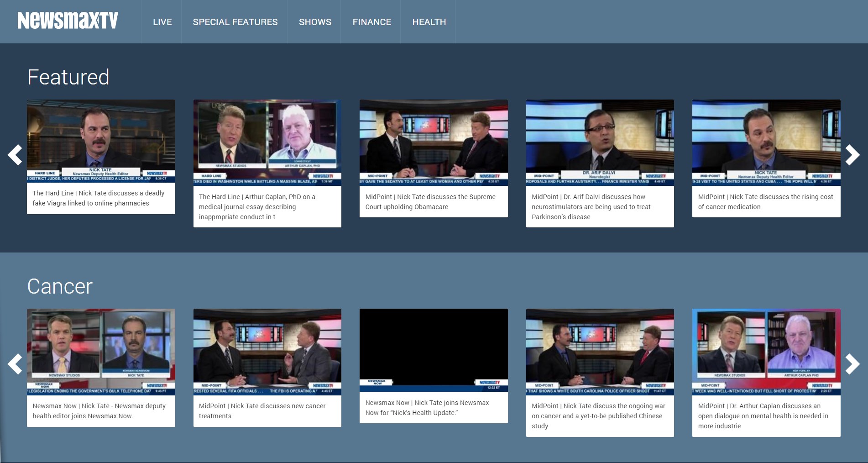Open the SPECIAL FEATURES menu
Image resolution: width=868 pixels, height=463 pixels.
click(x=235, y=22)
